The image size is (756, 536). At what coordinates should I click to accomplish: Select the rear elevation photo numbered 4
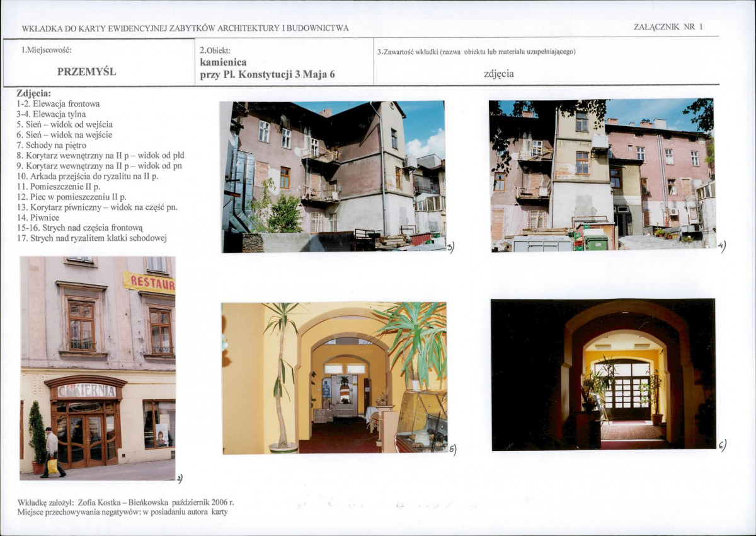point(602,175)
